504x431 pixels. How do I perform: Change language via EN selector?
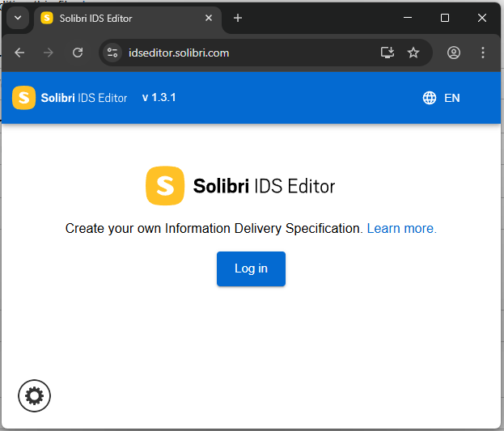click(452, 98)
